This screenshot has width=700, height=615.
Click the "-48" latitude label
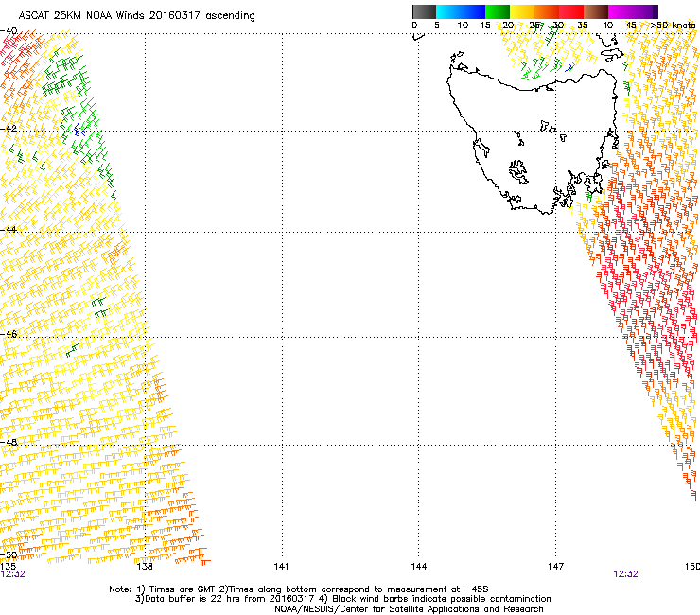click(9, 442)
